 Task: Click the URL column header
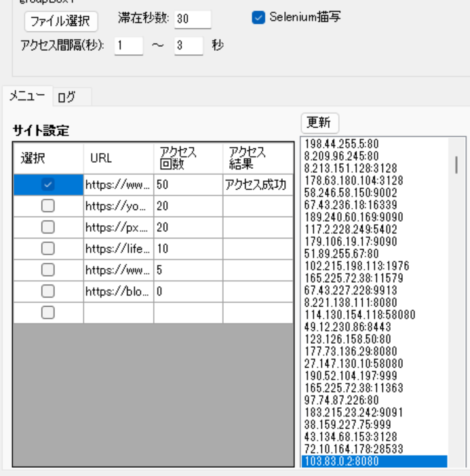119,158
